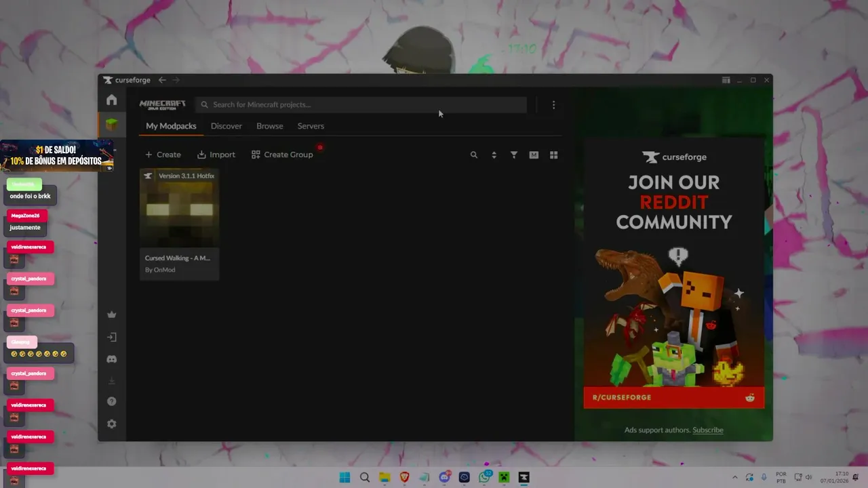Open the CurseForge Home sidebar icon
This screenshot has width=868, height=488.
112,100
